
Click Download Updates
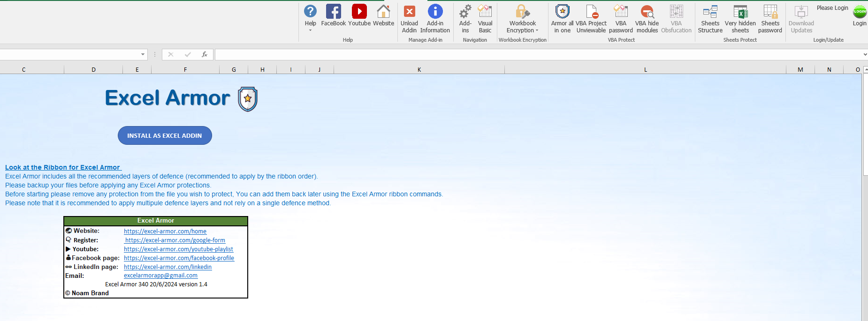[801, 19]
